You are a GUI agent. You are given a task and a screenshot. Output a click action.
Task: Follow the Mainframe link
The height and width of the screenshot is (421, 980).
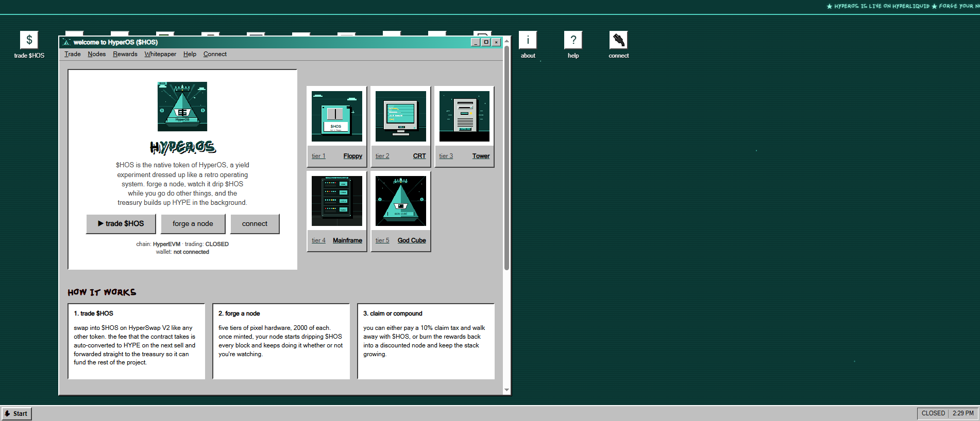click(x=347, y=240)
